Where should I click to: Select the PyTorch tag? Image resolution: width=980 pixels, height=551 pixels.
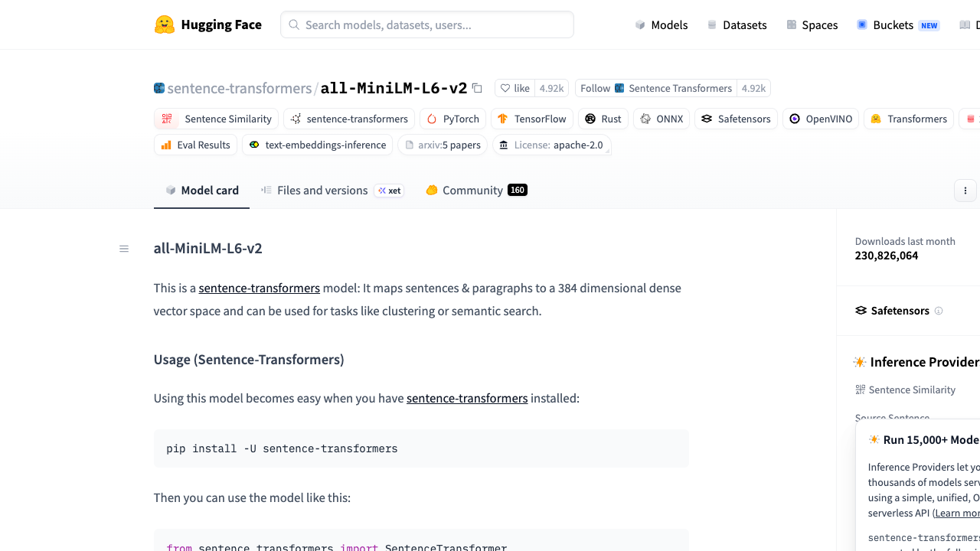[x=452, y=119]
